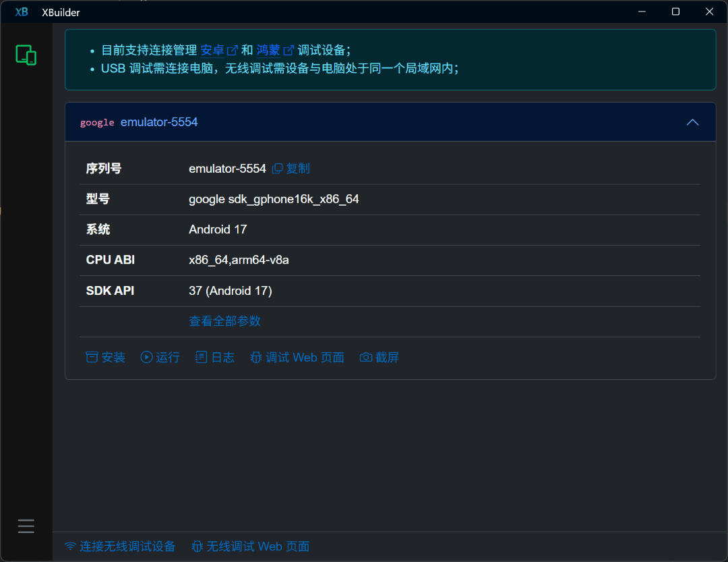Viewport: 728px width, 562px height.
Task: Click 无线调试 Web 页面 in bottom bar
Action: pyautogui.click(x=251, y=546)
